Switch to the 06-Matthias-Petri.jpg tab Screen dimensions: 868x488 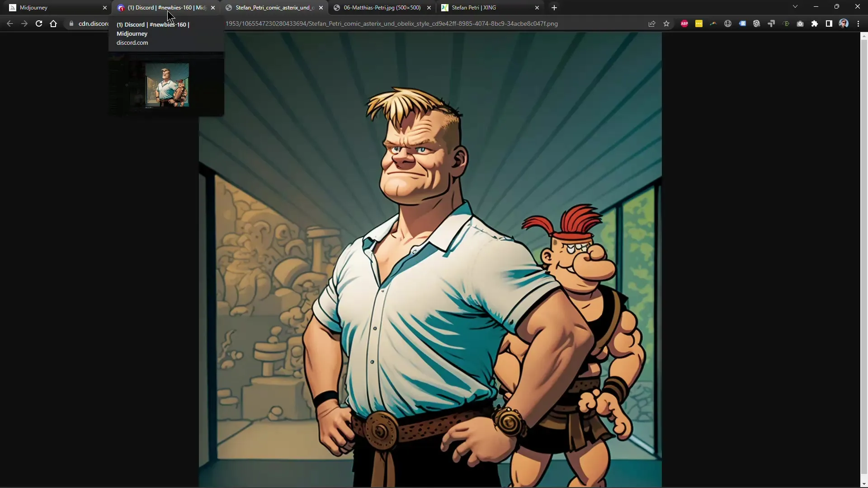click(382, 8)
